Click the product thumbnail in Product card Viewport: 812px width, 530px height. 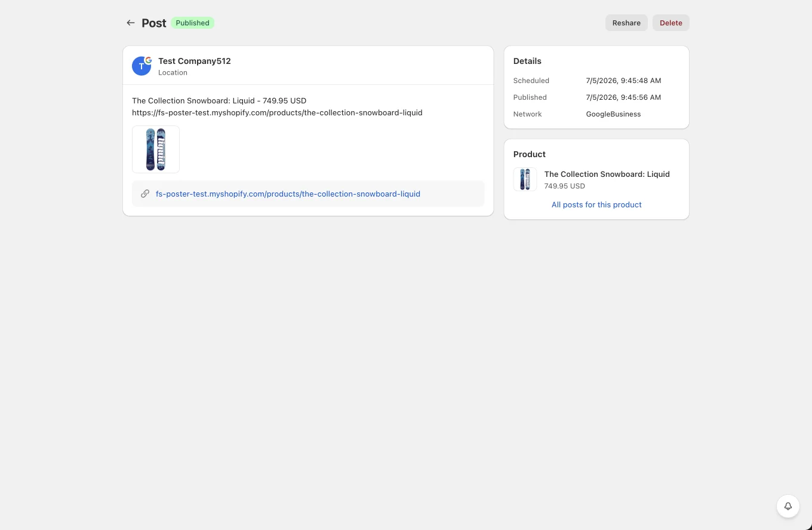click(525, 179)
